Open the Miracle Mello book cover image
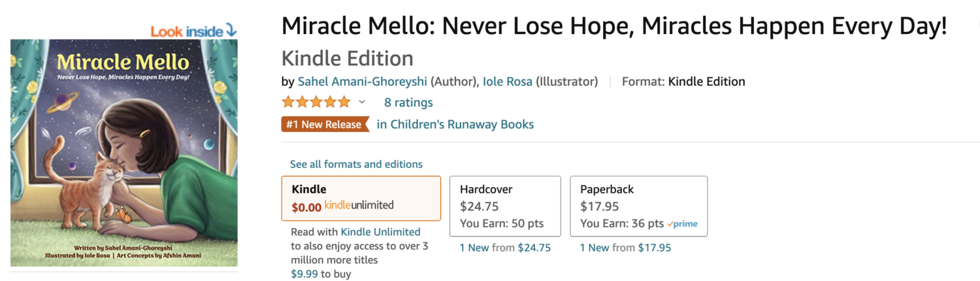The image size is (980, 281). [124, 153]
